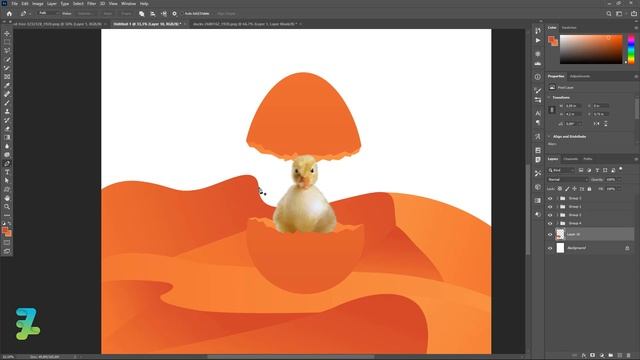Screen dimensions: 640x360
Task: Click the Layer 36 thumbnail
Action: click(x=560, y=234)
